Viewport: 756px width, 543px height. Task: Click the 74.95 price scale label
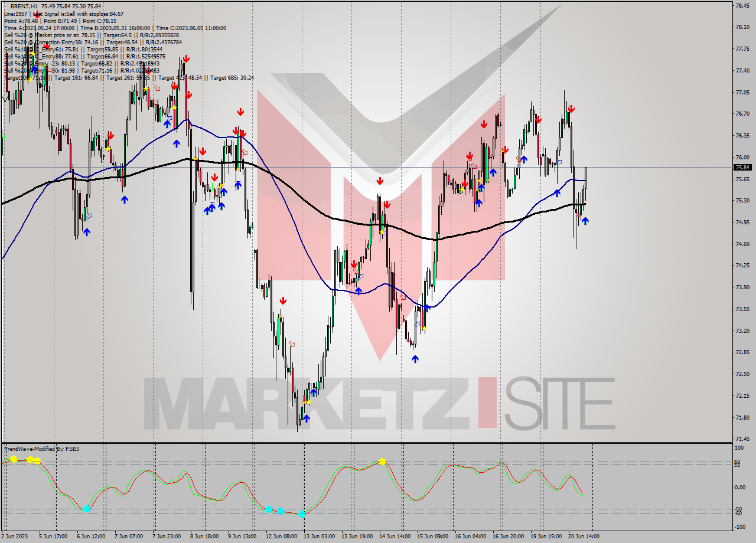click(742, 222)
